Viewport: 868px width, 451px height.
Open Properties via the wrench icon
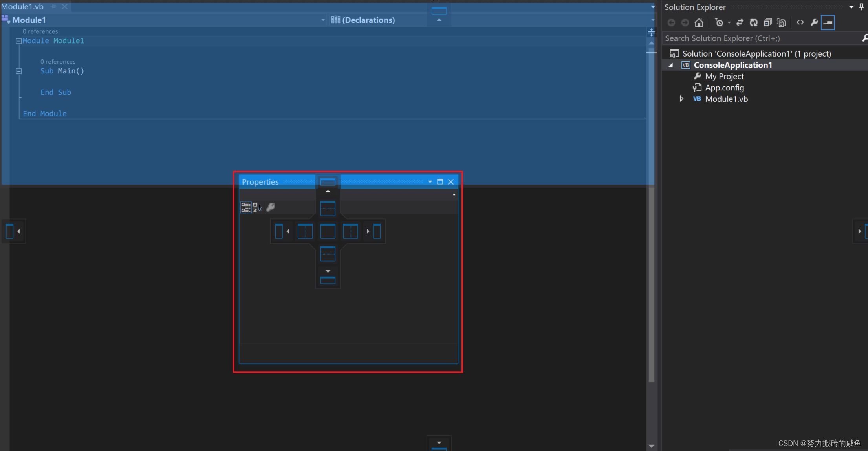814,22
